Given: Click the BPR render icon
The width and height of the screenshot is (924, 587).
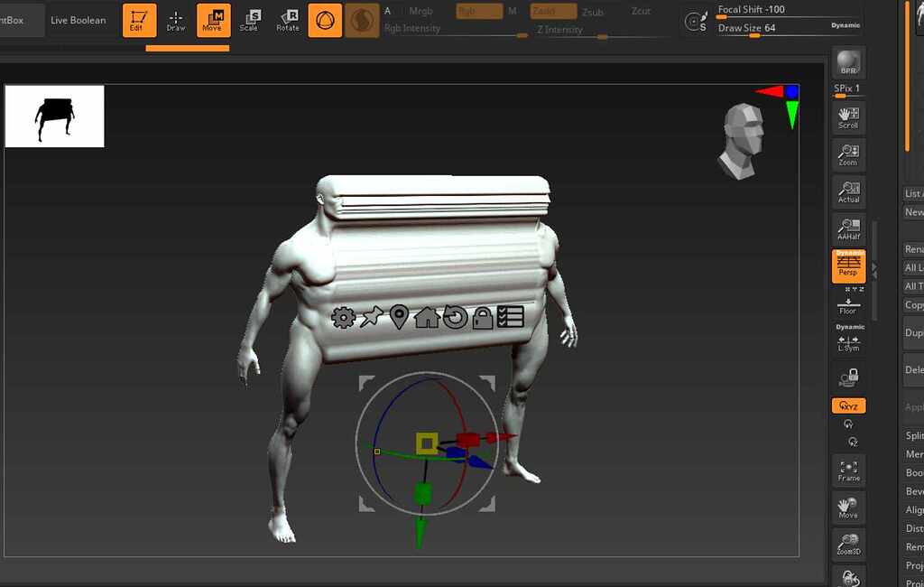Looking at the screenshot, I should tap(846, 61).
